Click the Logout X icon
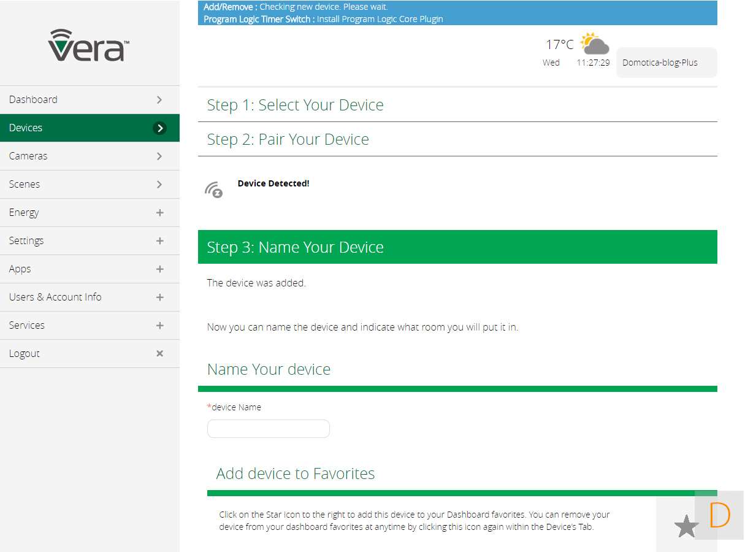Screen dimensions: 756x552 pyautogui.click(x=159, y=354)
